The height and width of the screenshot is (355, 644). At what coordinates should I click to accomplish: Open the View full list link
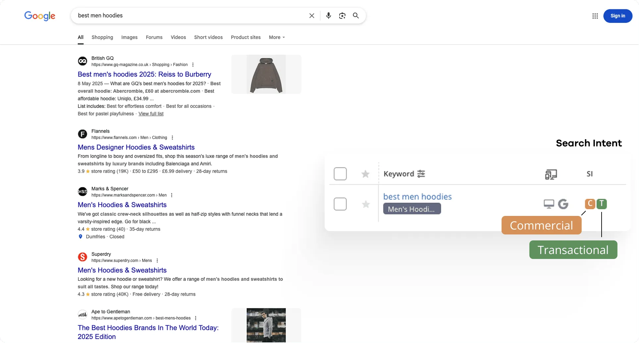coord(151,114)
